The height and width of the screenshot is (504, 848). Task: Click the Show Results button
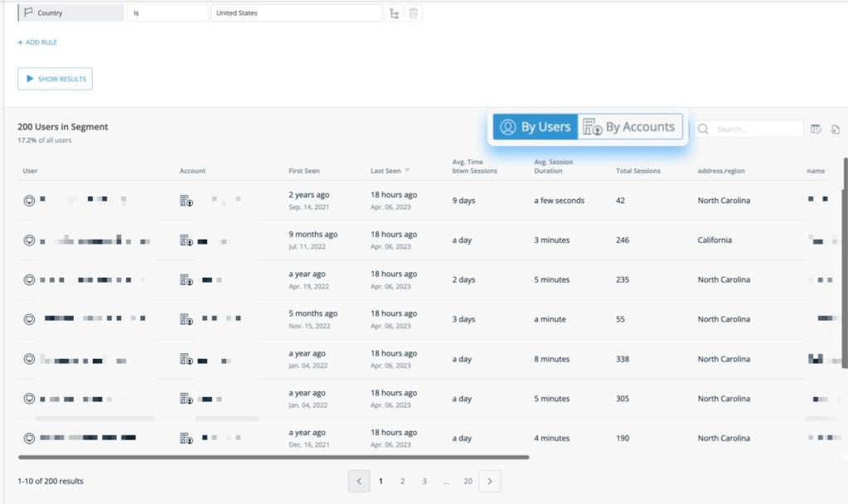click(55, 79)
